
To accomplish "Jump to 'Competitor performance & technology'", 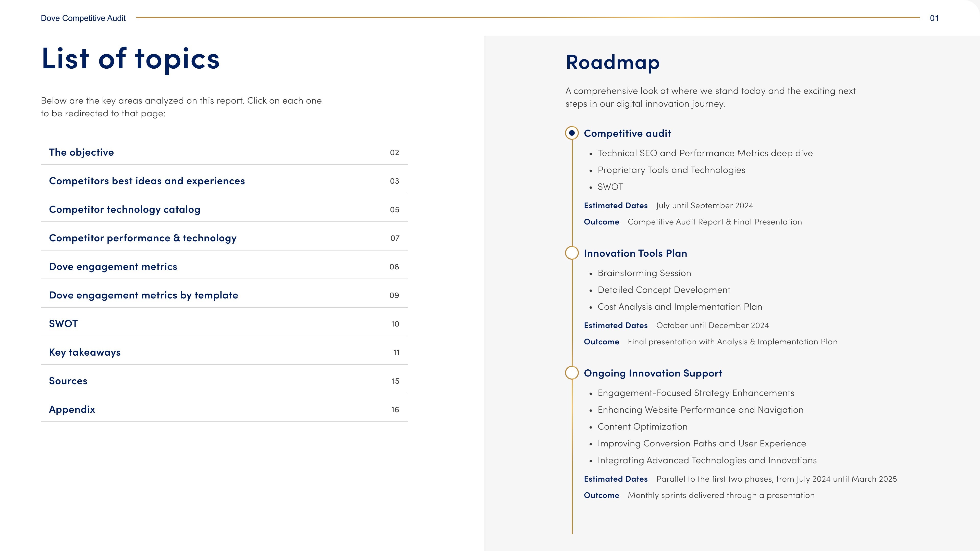I will point(224,238).
